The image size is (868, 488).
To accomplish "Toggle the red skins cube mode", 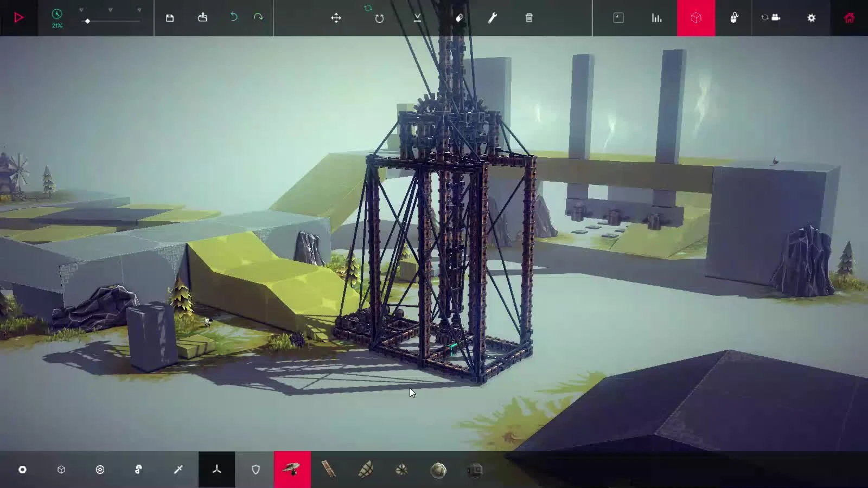I will (696, 18).
